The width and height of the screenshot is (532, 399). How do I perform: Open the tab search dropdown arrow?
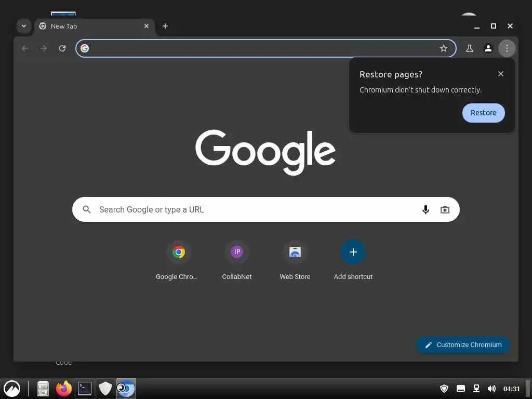point(24,26)
